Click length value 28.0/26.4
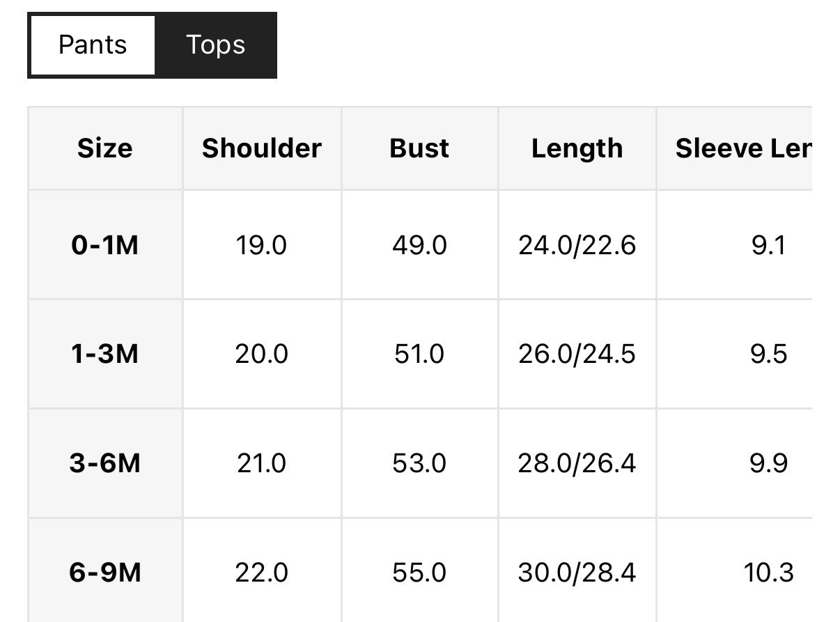Viewport: 840px width, 622px height. click(x=577, y=463)
